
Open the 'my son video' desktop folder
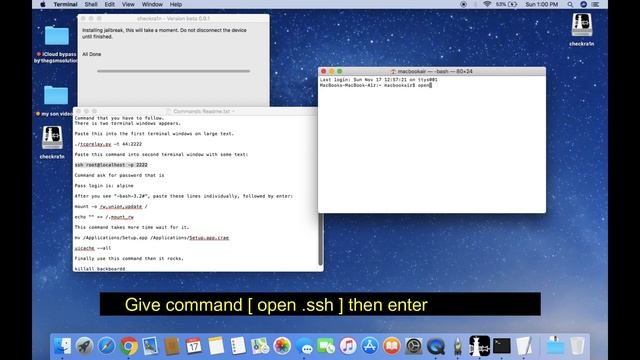56,96
